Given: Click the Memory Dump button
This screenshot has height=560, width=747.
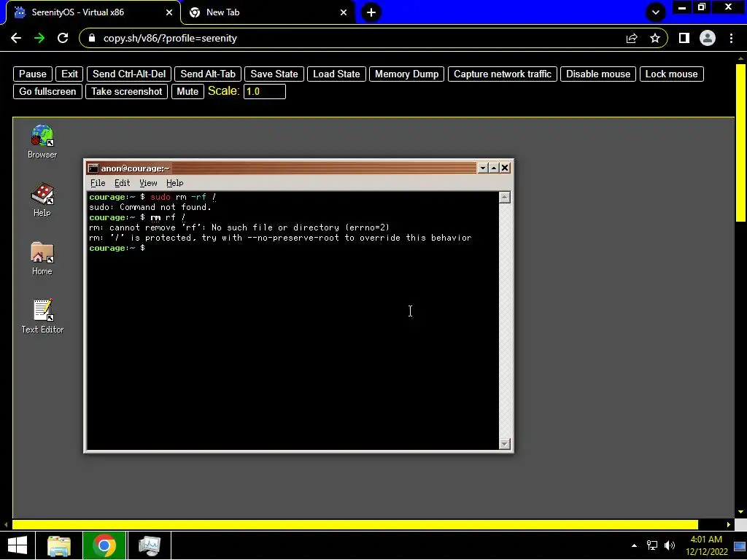Looking at the screenshot, I should click(x=406, y=74).
